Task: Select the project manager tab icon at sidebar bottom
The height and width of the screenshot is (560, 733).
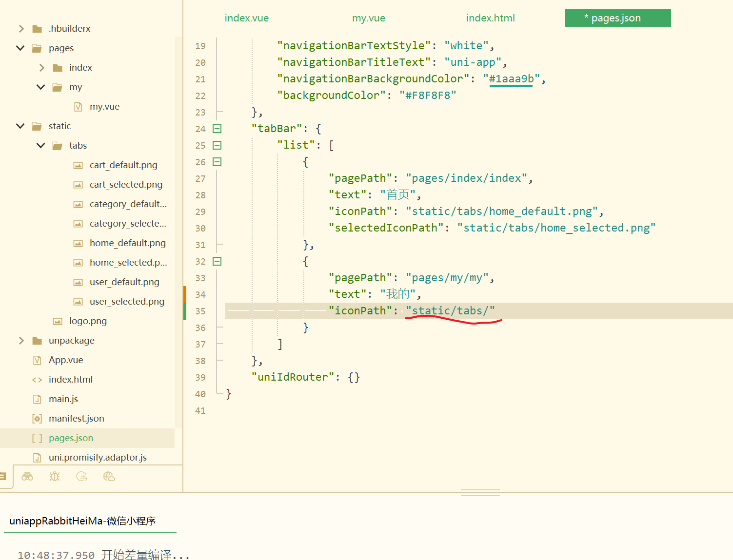Action: (3, 476)
